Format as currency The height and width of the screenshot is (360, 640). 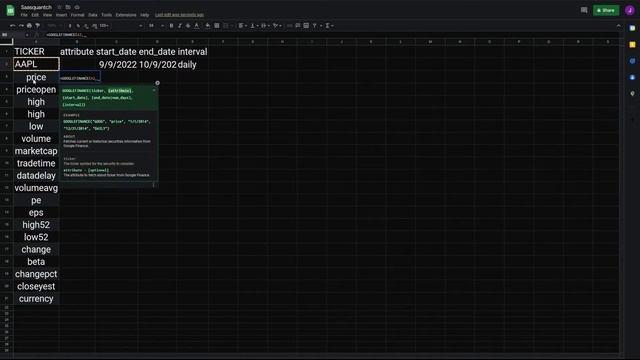pos(70,25)
